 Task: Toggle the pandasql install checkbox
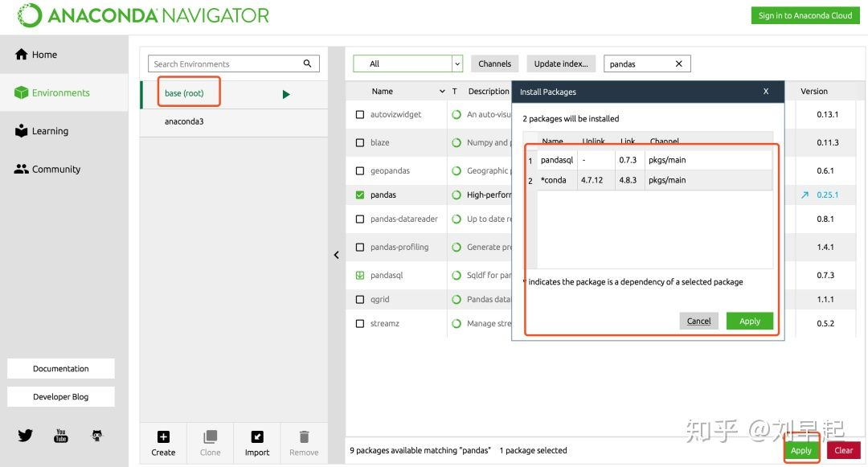(360, 275)
